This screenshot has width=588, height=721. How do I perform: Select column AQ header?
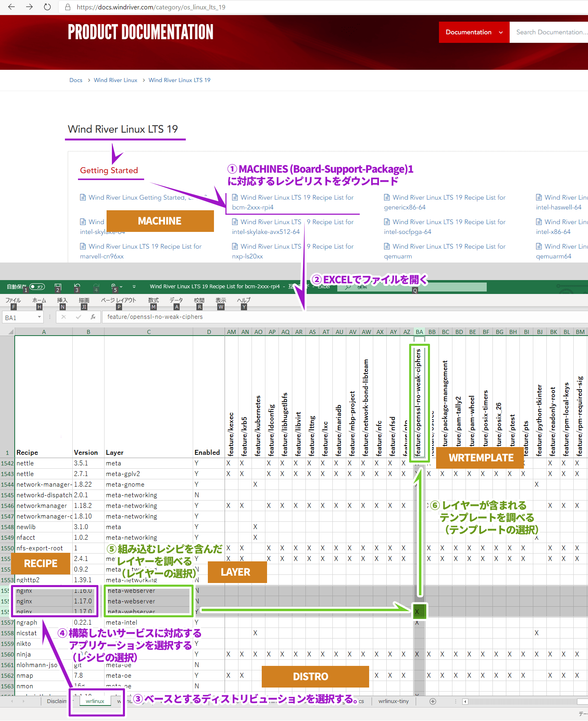pyautogui.click(x=285, y=332)
